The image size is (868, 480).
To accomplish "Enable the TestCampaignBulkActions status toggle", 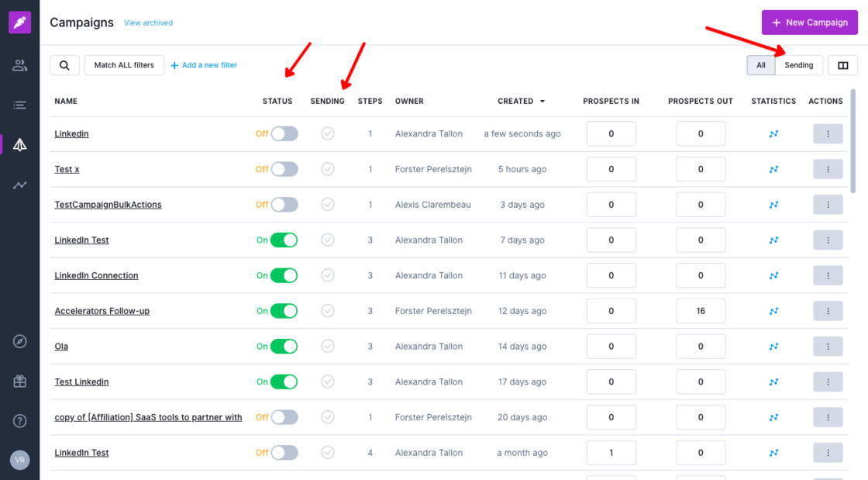I will coord(284,204).
